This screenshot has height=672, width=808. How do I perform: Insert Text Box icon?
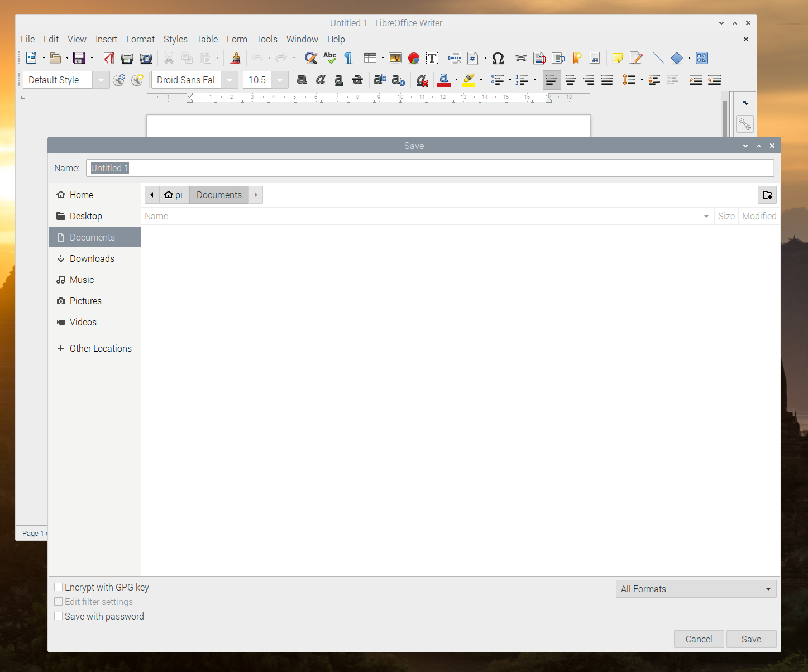432,58
